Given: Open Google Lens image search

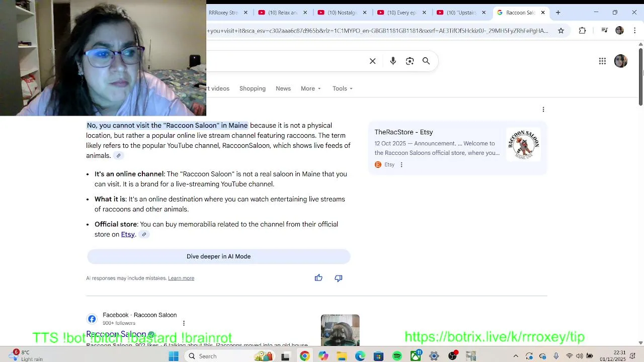Looking at the screenshot, I should pyautogui.click(x=410, y=61).
